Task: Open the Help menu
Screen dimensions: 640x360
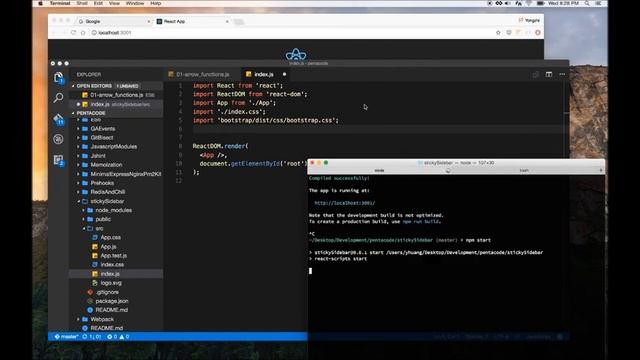Action: pyautogui.click(x=156, y=3)
